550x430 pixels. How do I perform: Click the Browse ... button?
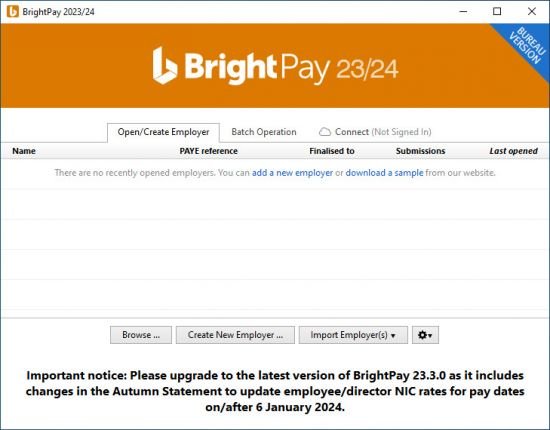[141, 335]
